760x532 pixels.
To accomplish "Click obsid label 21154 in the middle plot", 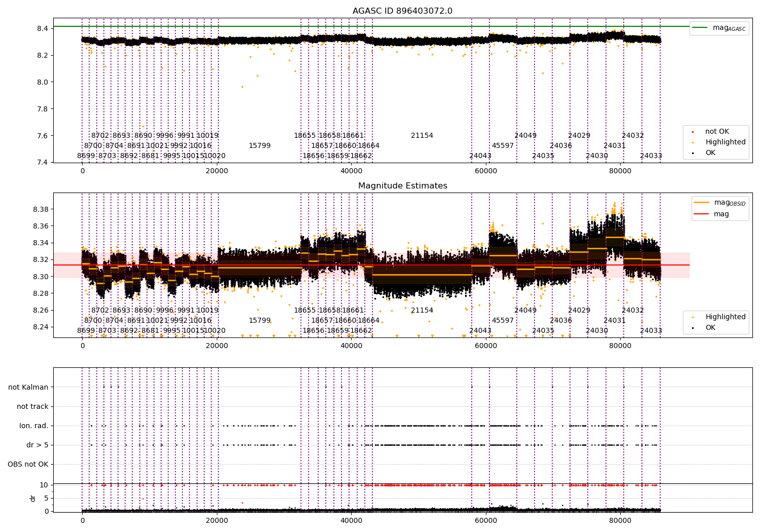I will pos(422,311).
